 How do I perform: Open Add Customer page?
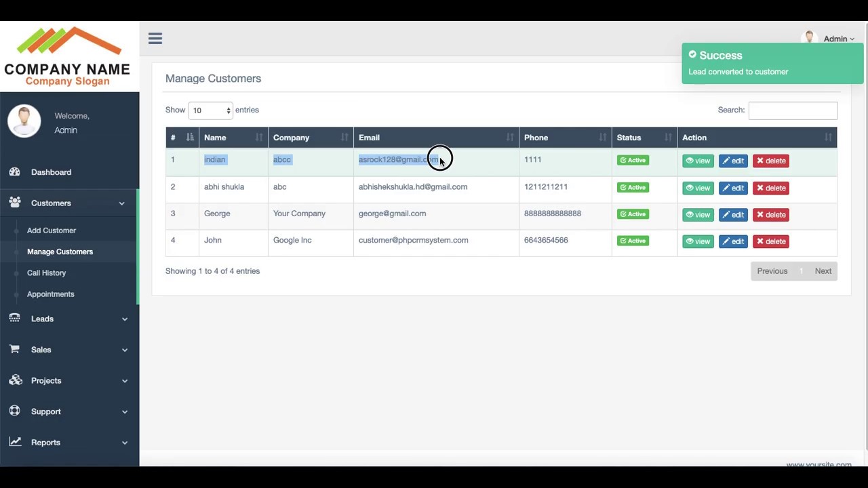click(x=52, y=230)
